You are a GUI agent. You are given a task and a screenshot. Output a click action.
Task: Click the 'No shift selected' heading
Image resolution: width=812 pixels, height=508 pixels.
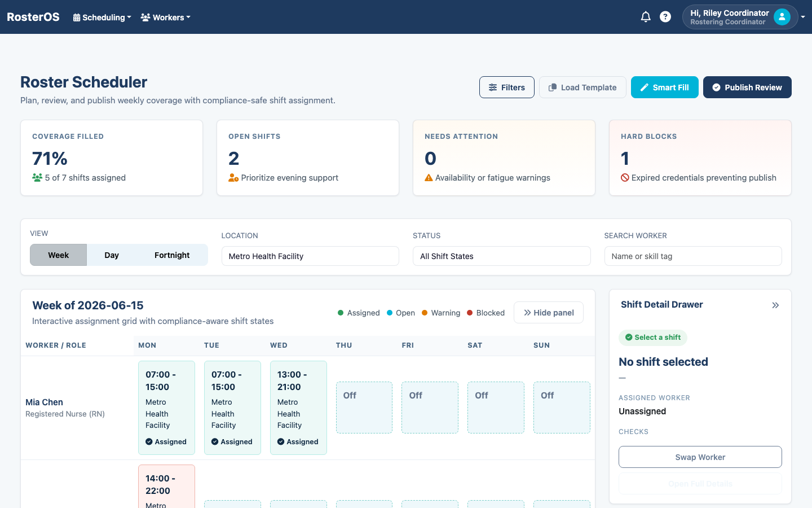663,362
